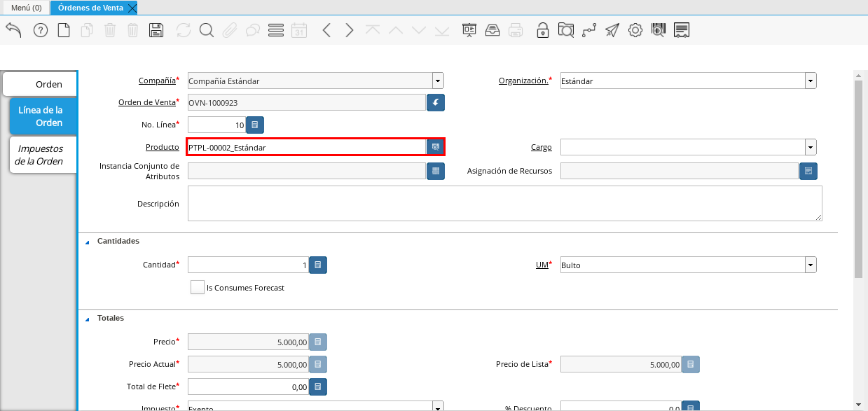
Task: Expand the Organización dropdown arrow
Action: (811, 81)
